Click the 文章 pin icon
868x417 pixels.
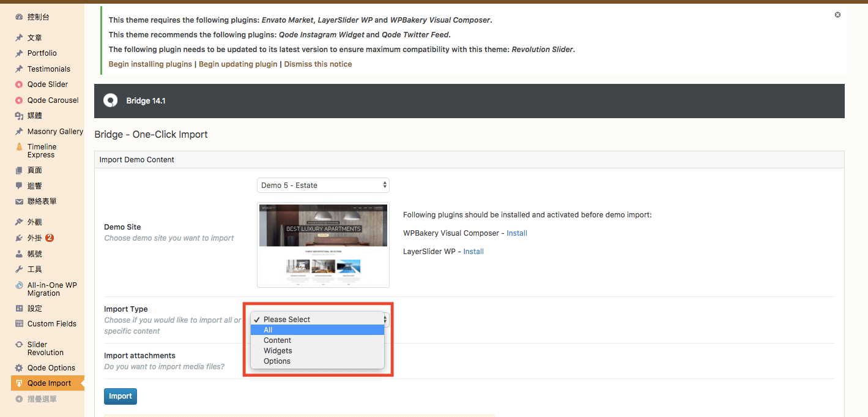click(19, 38)
